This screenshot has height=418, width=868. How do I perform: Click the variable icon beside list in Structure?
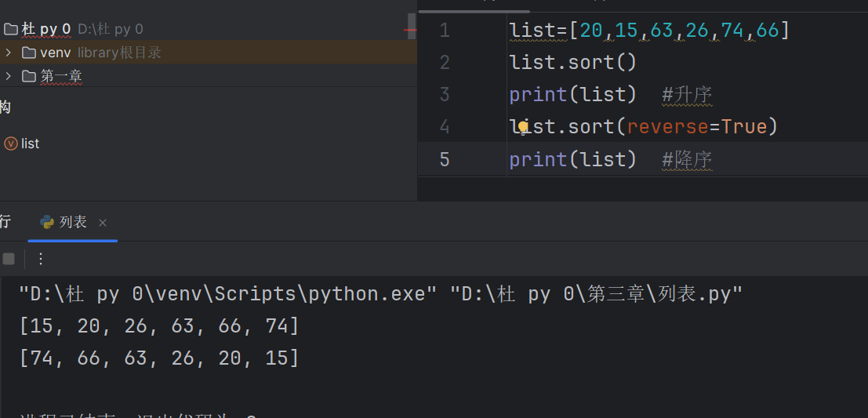[11, 144]
